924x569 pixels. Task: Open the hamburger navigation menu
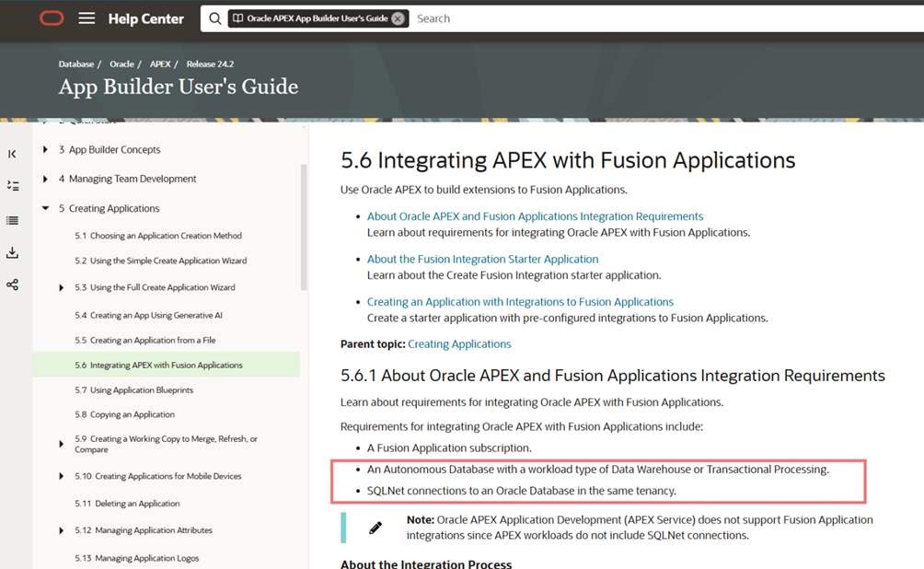click(87, 18)
